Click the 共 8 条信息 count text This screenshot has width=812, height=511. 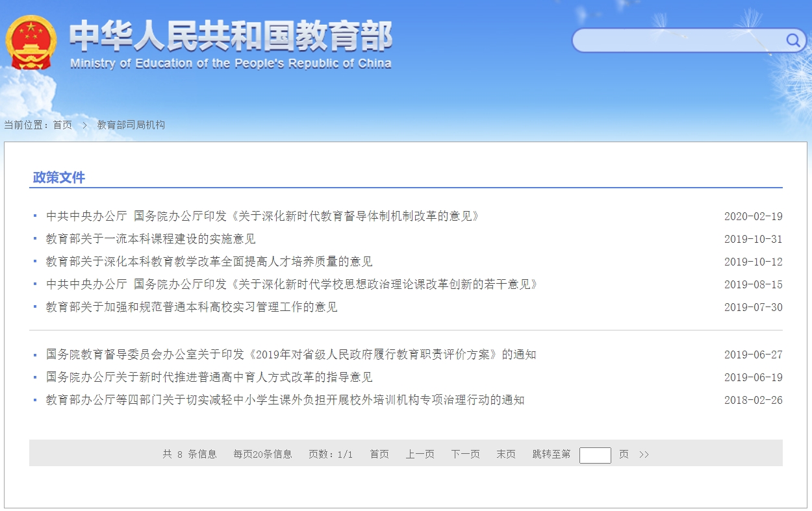point(190,455)
